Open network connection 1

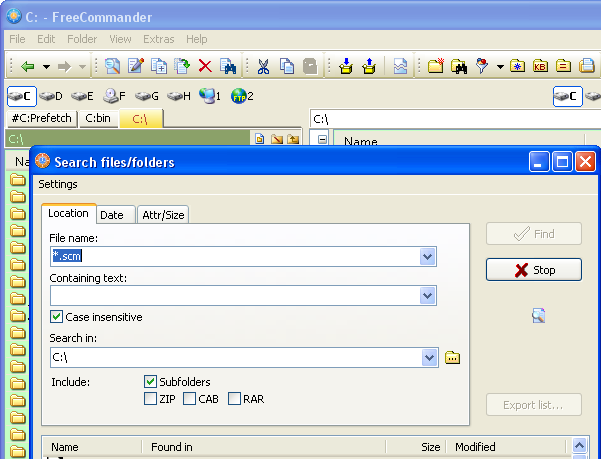(210, 96)
